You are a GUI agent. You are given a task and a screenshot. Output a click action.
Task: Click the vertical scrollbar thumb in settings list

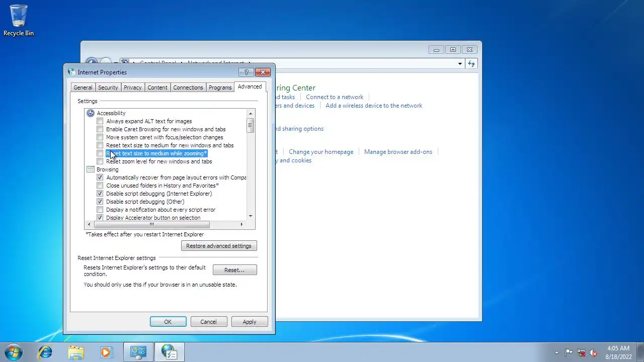click(x=250, y=125)
